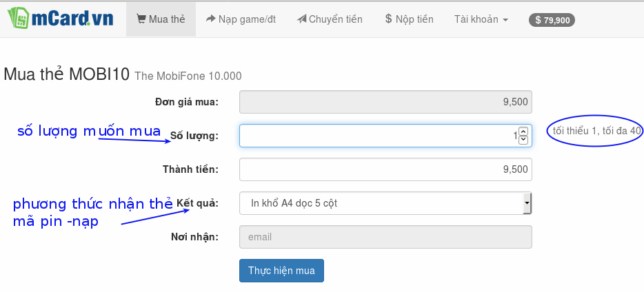Click the Mua thẻ MOBI10 heading
644x292 pixels.
point(66,74)
